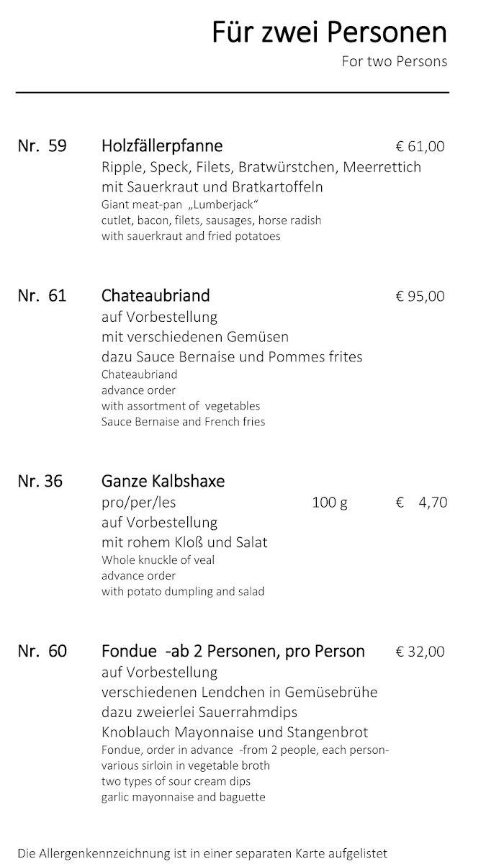Viewport: 504px width, 864px height.
Task: Select the 'Nr. 59' item number
Action: (x=42, y=146)
